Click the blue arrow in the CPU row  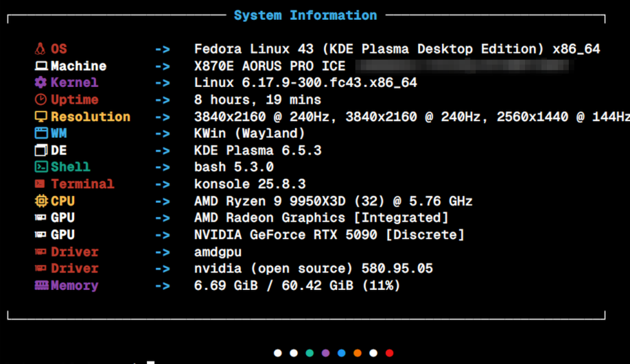click(163, 202)
